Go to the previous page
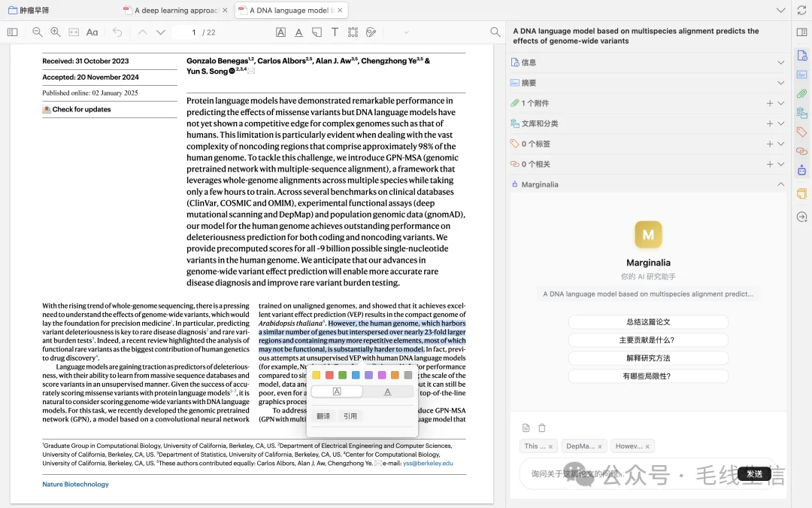This screenshot has width=812, height=508. coord(142,32)
